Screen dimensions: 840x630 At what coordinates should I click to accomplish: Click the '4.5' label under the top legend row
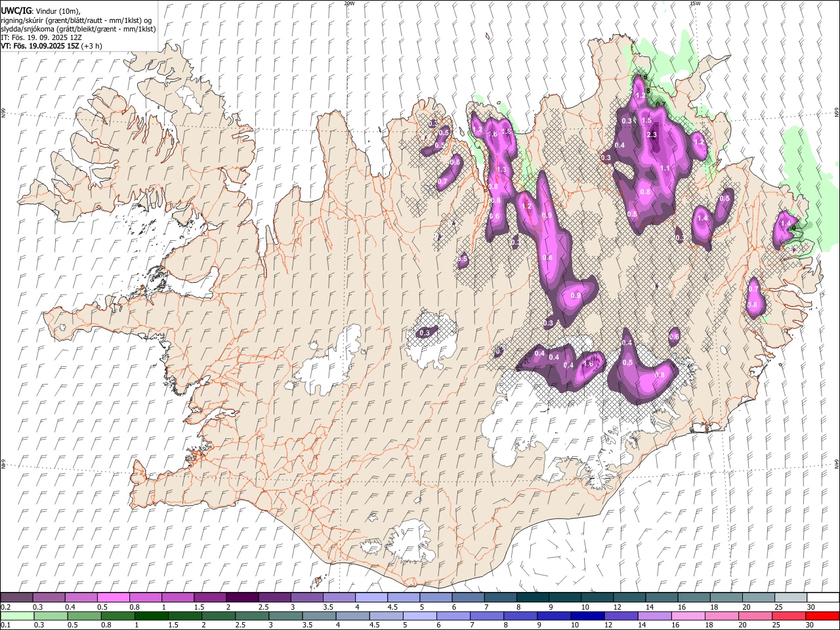[392, 607]
